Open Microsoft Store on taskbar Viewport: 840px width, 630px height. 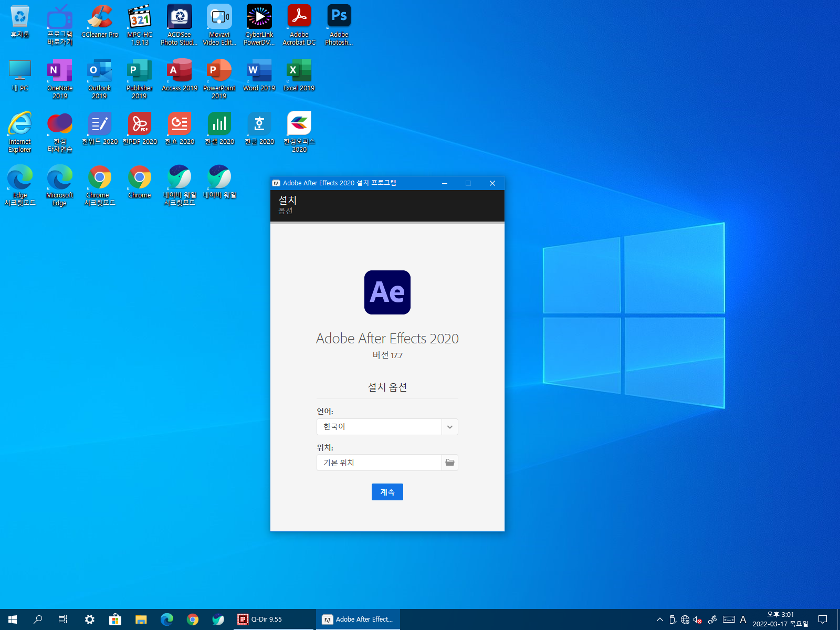point(115,619)
